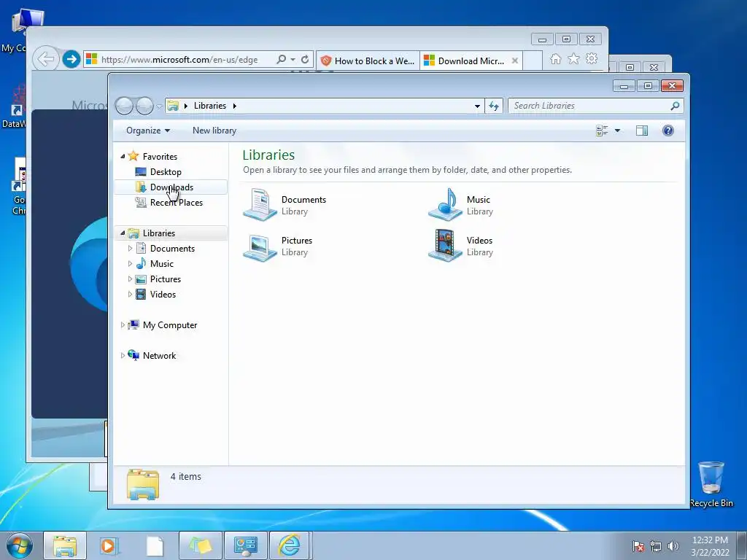The width and height of the screenshot is (747, 560).
Task: Click the search icon in IE address bar
Action: (281, 60)
